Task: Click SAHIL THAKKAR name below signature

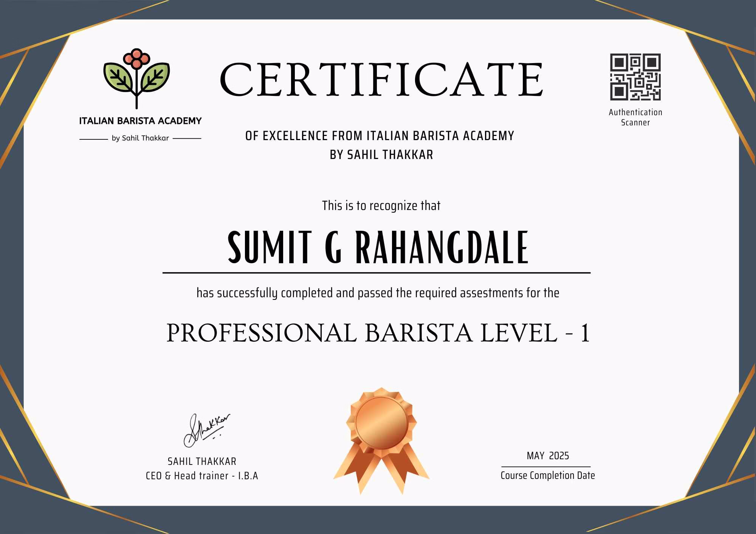Action: (202, 461)
